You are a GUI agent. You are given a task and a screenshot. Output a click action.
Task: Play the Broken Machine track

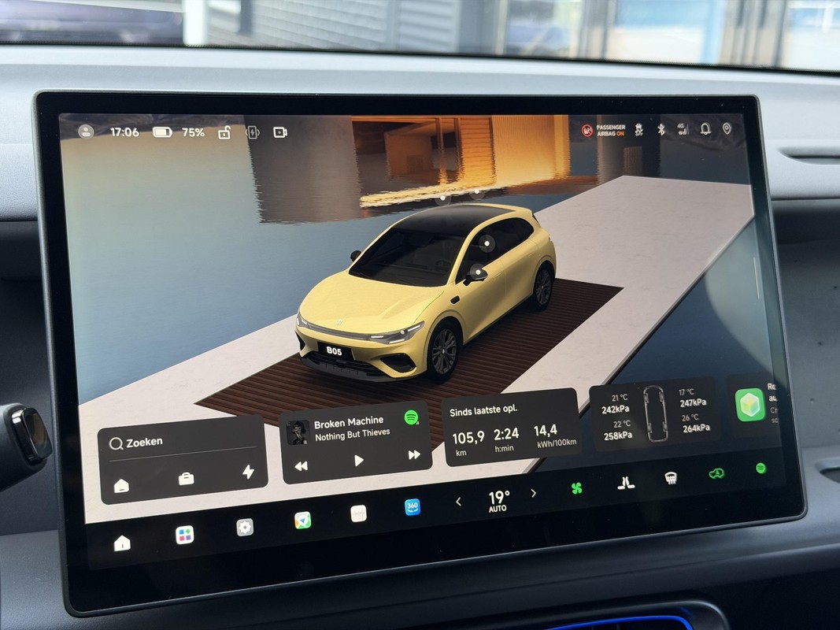point(358,460)
